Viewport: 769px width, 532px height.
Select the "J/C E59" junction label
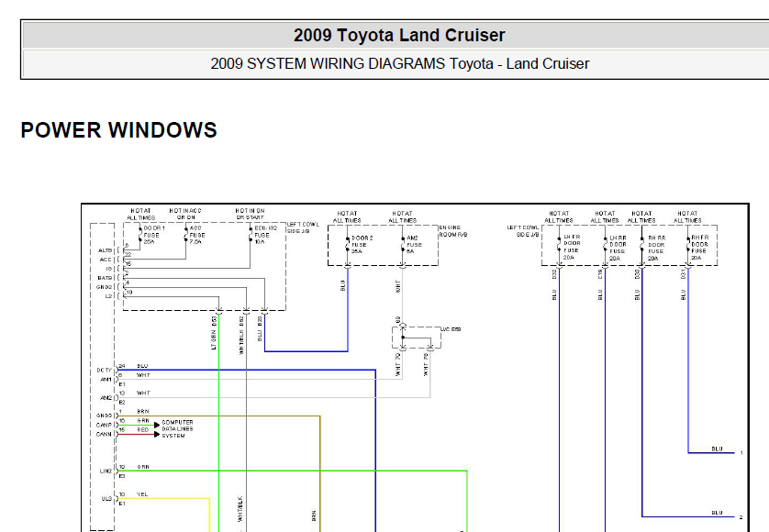click(x=451, y=329)
